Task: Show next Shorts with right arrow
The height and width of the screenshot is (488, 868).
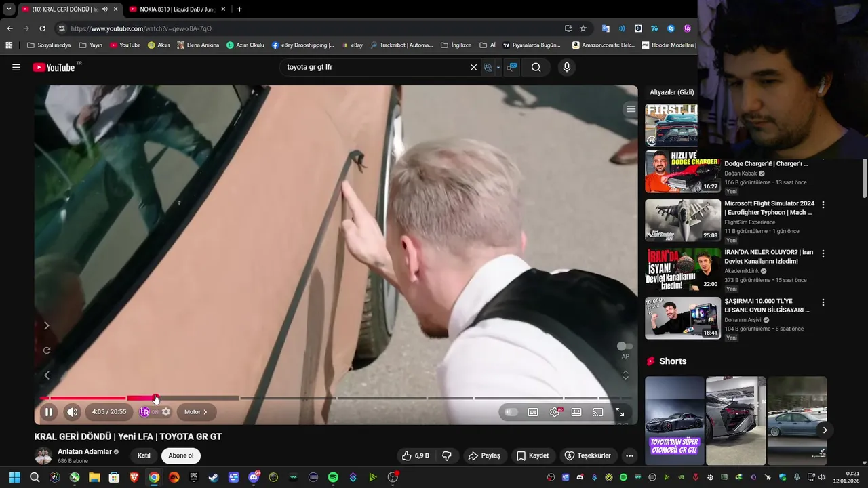Action: tap(825, 430)
